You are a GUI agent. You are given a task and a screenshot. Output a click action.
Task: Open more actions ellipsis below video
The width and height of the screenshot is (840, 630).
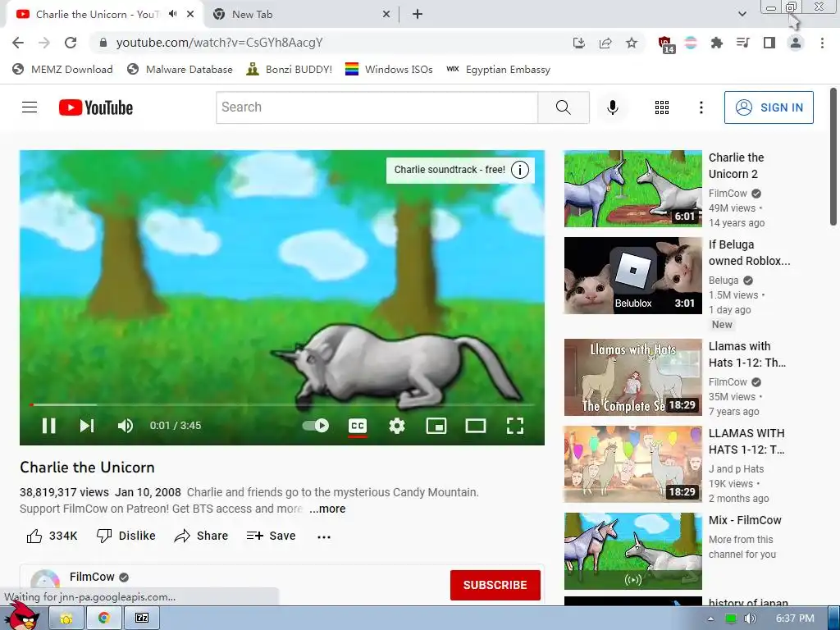(323, 536)
